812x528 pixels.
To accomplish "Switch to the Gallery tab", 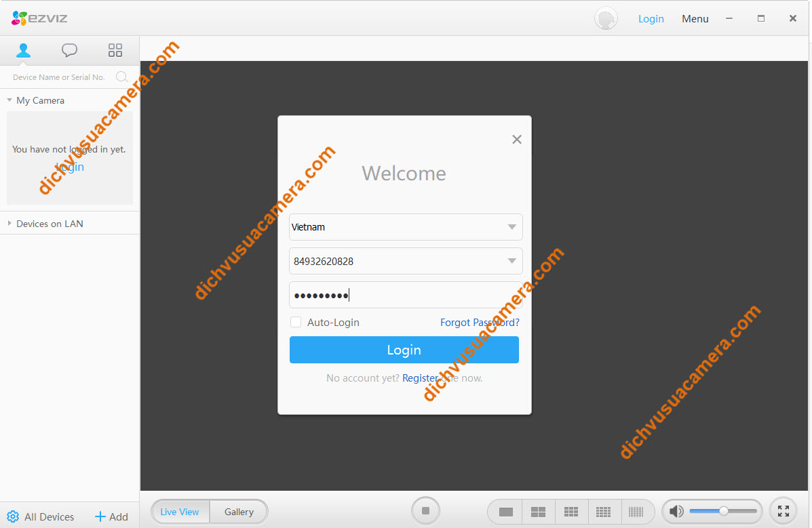I will pyautogui.click(x=239, y=512).
